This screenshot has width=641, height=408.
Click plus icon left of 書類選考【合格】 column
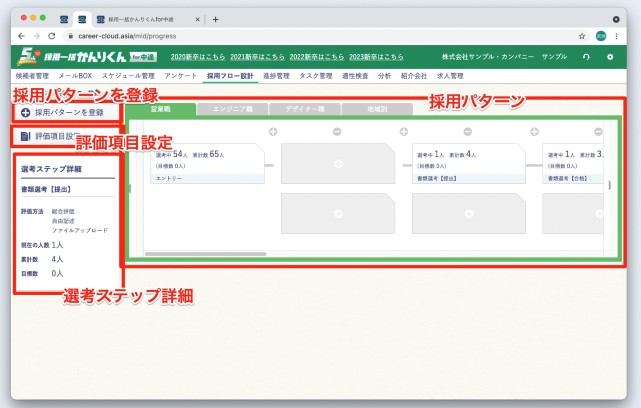tap(534, 132)
